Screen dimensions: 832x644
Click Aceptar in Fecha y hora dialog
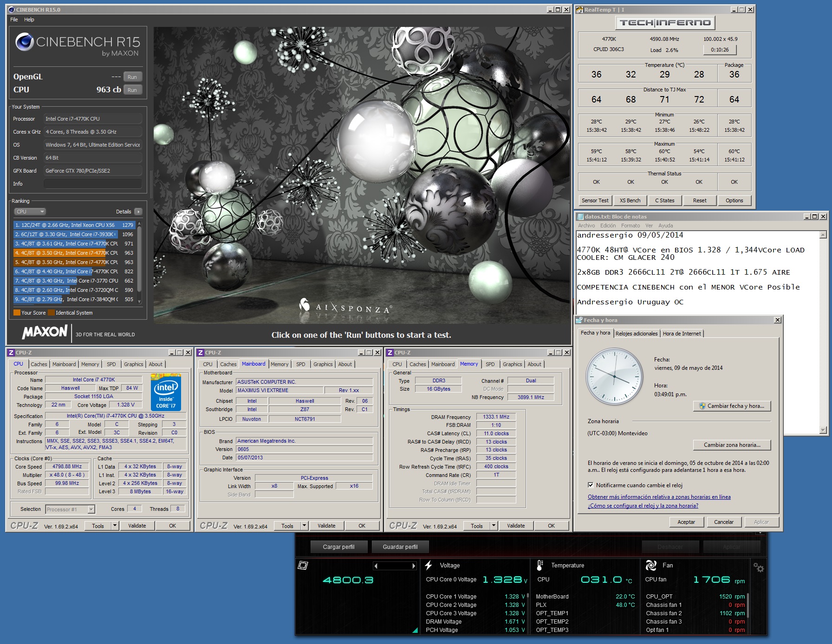click(686, 522)
